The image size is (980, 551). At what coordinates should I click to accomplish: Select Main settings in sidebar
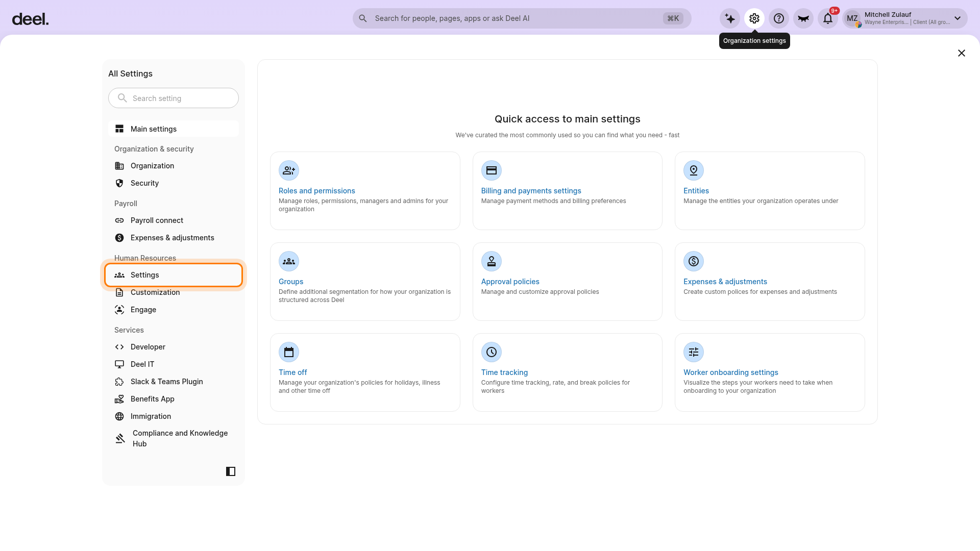(x=174, y=129)
